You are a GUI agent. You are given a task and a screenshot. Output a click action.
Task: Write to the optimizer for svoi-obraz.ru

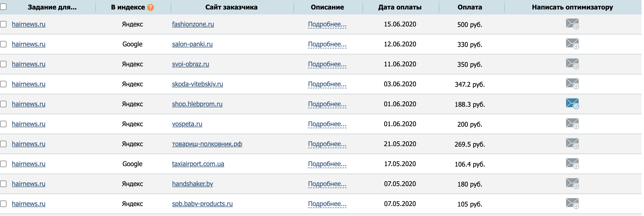pyautogui.click(x=572, y=64)
